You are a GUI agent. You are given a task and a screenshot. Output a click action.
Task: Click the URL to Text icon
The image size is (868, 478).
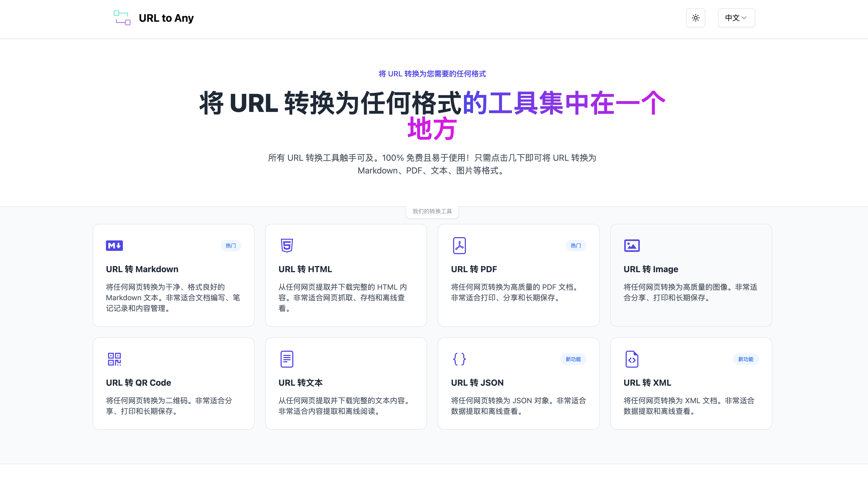point(286,359)
